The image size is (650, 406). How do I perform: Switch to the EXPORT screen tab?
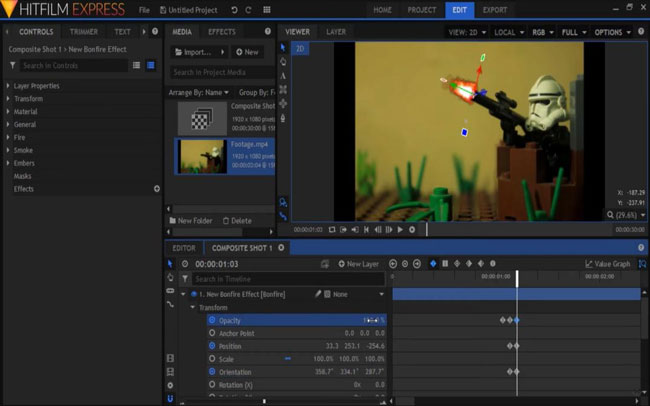click(495, 10)
